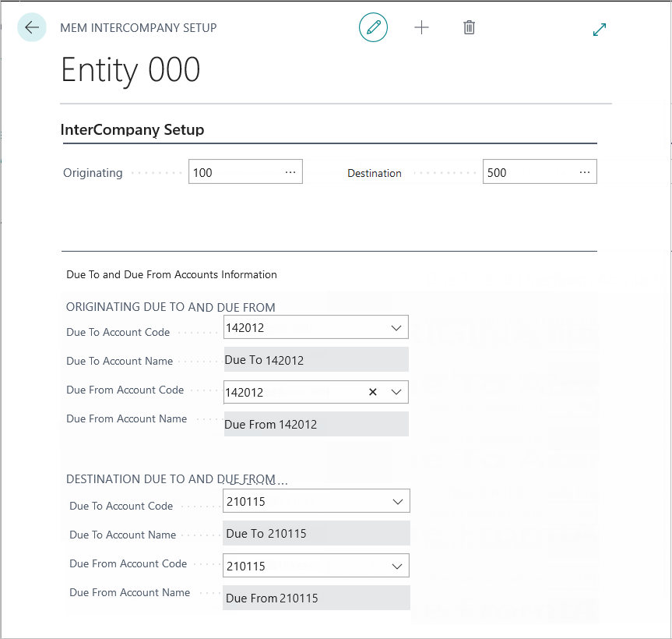Click the Due To 142012 name field
This screenshot has width=672, height=639.
(315, 360)
